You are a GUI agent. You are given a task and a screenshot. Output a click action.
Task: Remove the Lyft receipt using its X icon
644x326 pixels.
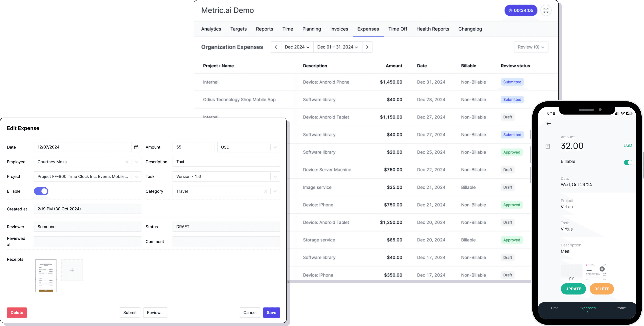point(602,269)
